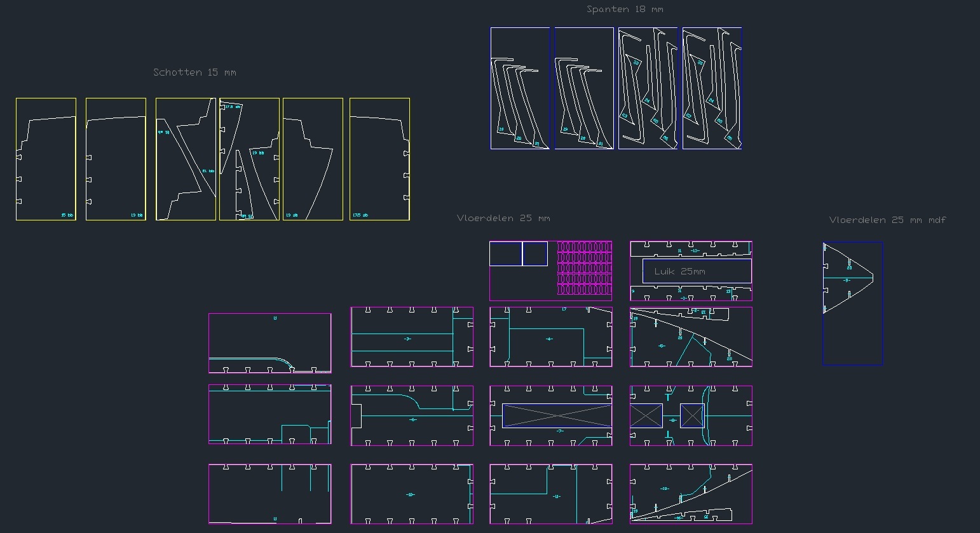Viewport: 980px width, 533px height.
Task: Select the floor part label -4-
Action: 549,339
